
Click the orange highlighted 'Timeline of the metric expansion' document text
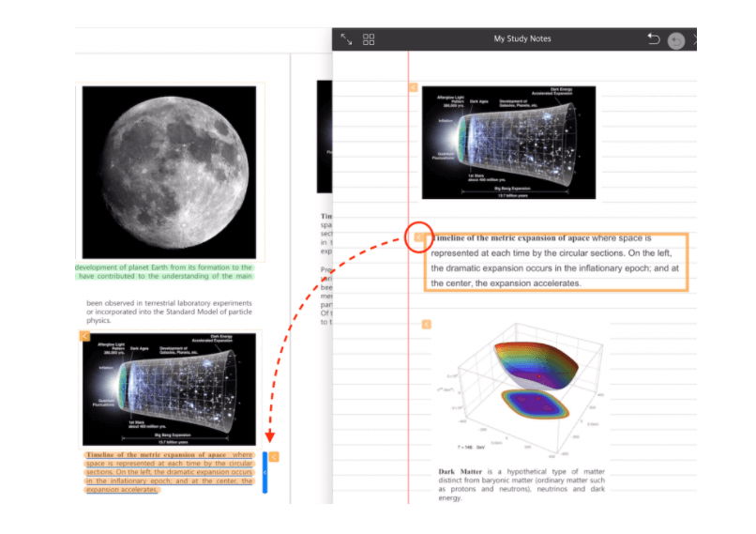click(169, 472)
